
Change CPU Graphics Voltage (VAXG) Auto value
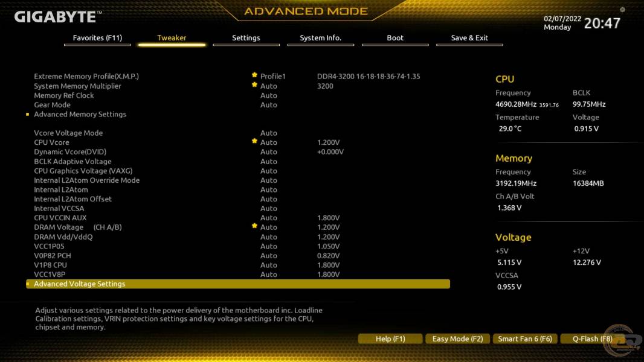(x=269, y=171)
